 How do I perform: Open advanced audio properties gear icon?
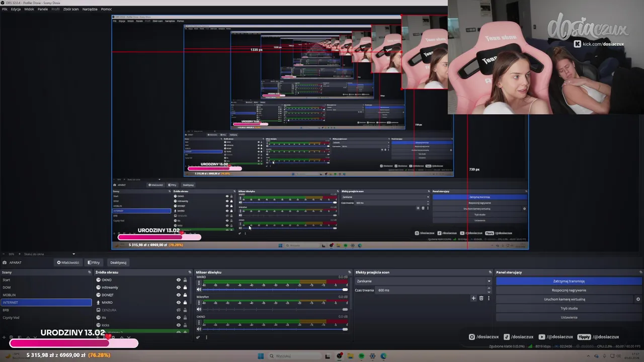point(198,337)
